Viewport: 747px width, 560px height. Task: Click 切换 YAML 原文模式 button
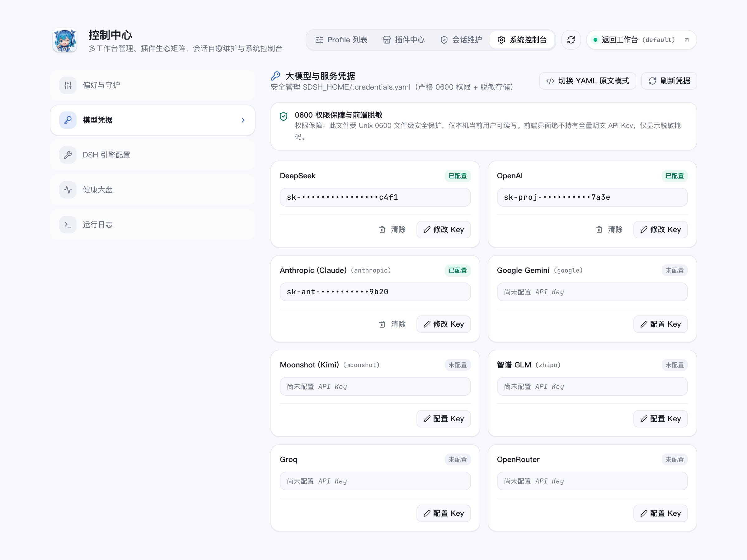click(588, 81)
